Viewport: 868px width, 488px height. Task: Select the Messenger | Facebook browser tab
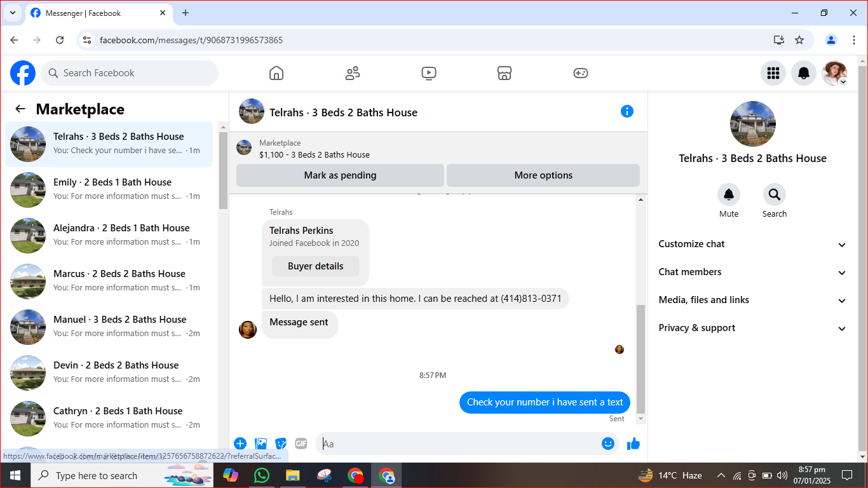pyautogui.click(x=99, y=13)
